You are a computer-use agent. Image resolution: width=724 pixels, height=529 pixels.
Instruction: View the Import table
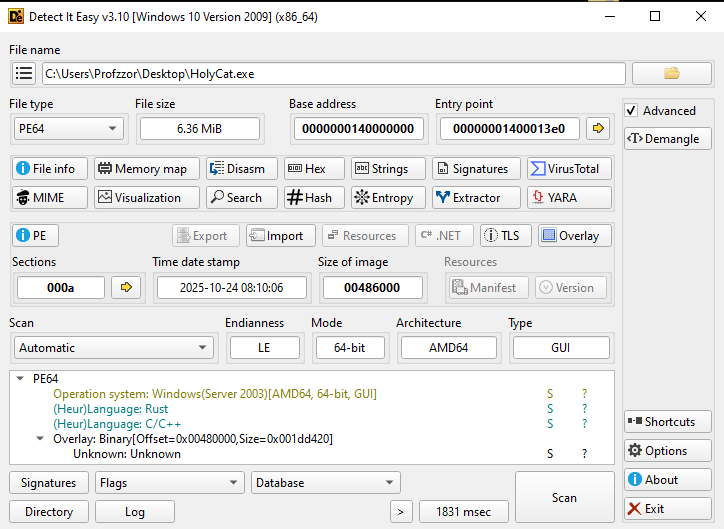[x=281, y=235]
